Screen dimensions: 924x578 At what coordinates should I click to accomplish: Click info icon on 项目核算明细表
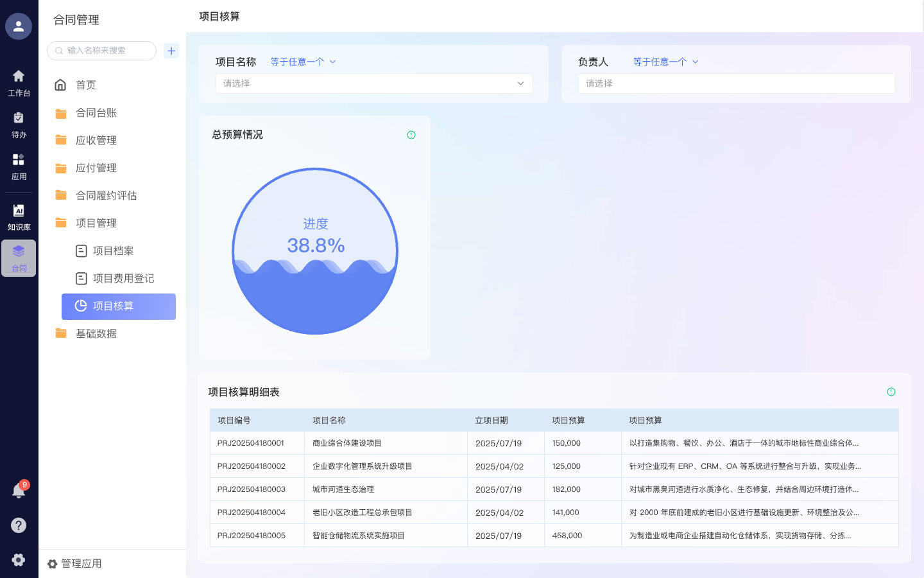(x=891, y=392)
